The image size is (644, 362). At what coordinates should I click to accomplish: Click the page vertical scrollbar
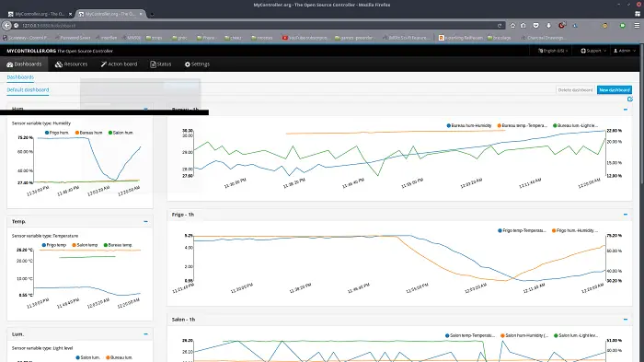641,115
